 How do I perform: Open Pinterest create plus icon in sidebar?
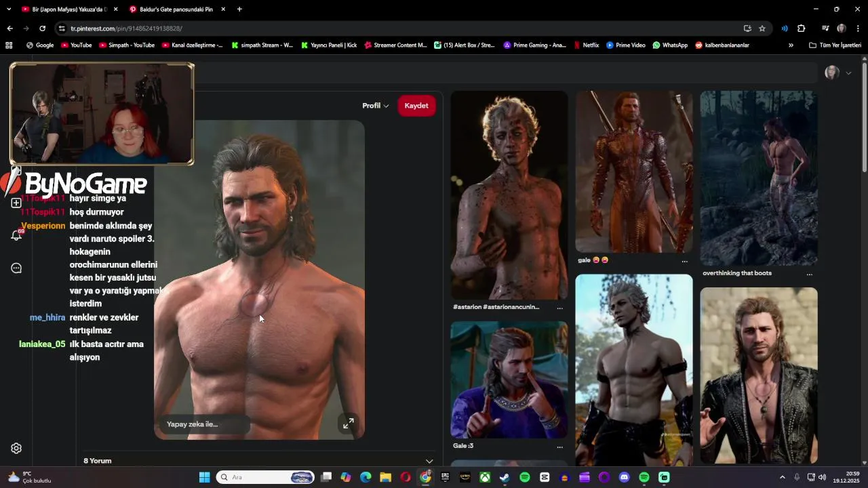coord(16,203)
